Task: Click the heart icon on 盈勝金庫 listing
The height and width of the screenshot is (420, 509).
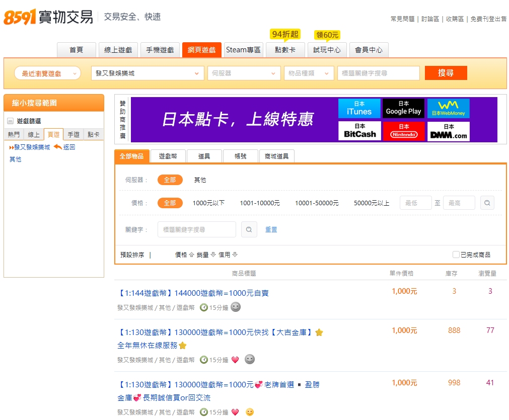Action: 235,412
